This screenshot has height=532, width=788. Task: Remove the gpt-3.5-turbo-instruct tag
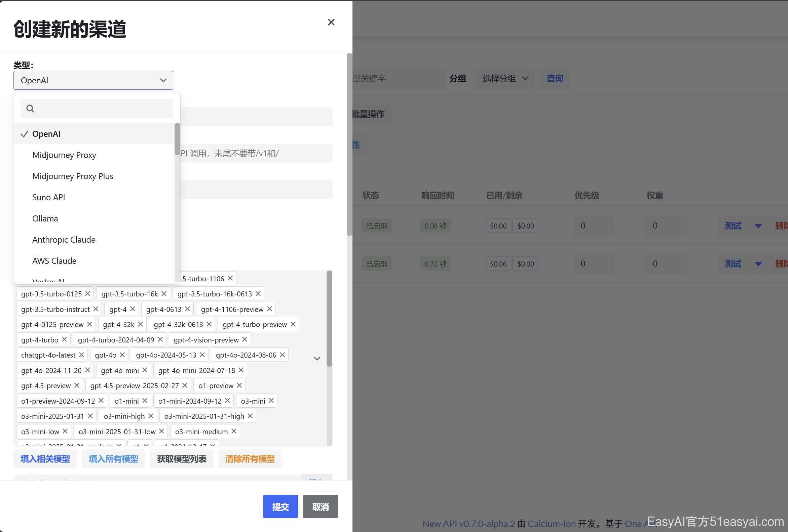96,309
